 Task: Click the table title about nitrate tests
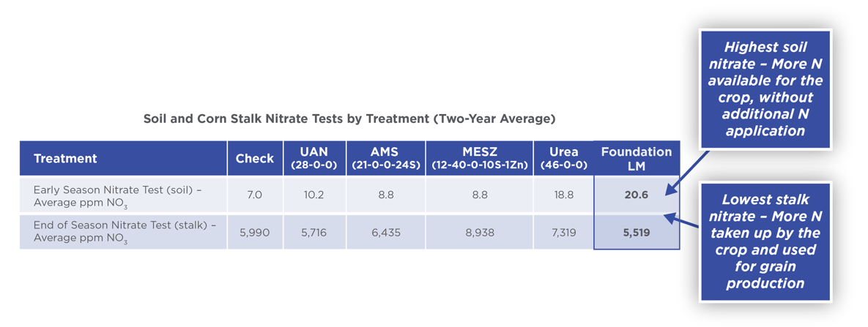click(x=349, y=119)
